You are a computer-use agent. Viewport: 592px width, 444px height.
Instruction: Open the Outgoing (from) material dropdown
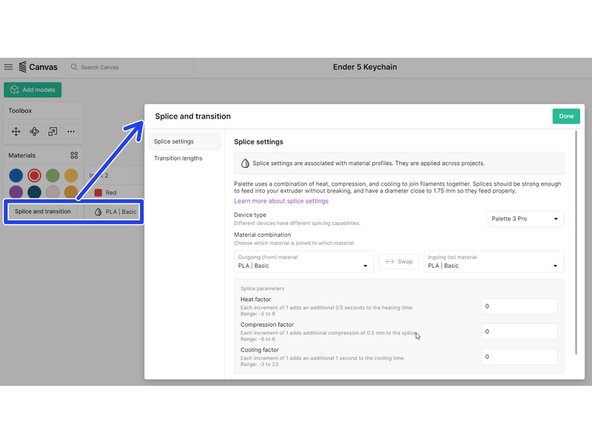(304, 262)
